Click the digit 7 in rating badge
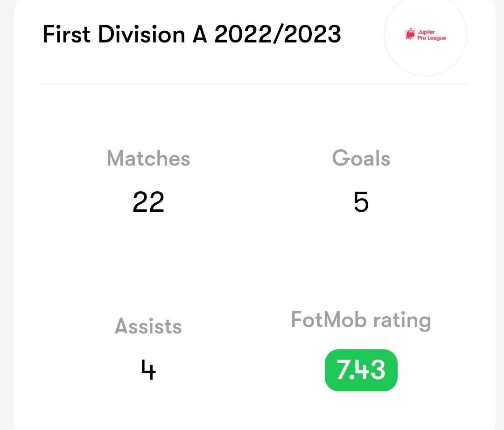Screen dimensions: 504x430 [x=342, y=370]
